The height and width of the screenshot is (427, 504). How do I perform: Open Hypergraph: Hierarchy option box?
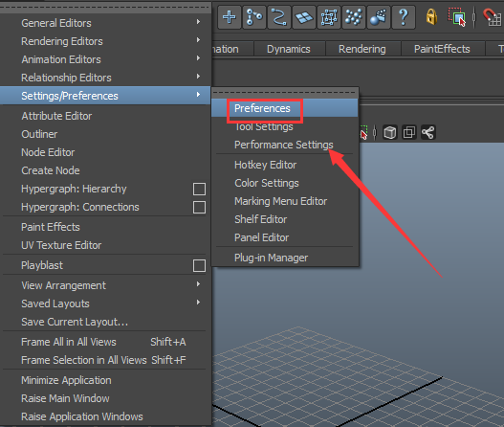pos(199,189)
